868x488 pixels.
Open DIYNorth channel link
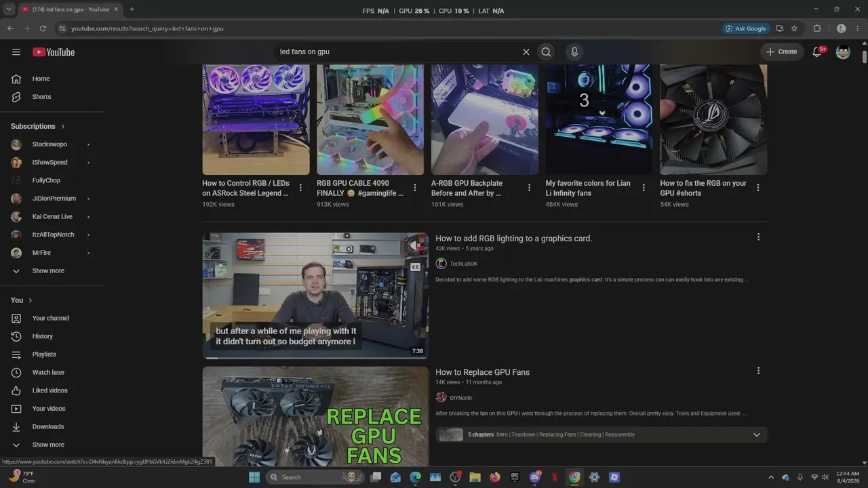click(461, 398)
